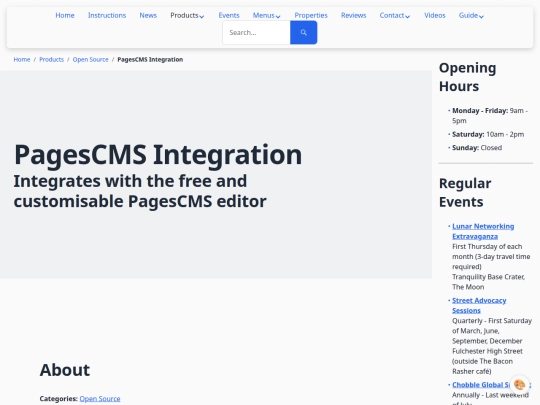Open the palette theme switcher icon
The image size is (540, 405).
coord(519,384)
